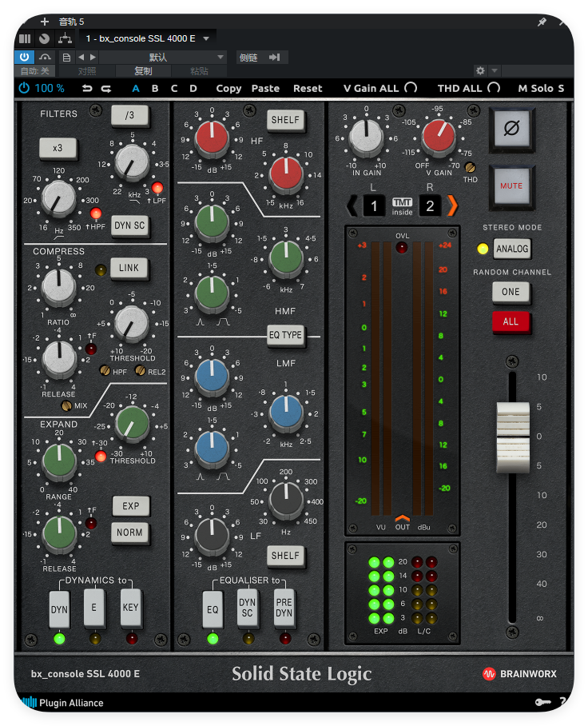
Task: Click the REL2 screw control
Action: [x=140, y=370]
